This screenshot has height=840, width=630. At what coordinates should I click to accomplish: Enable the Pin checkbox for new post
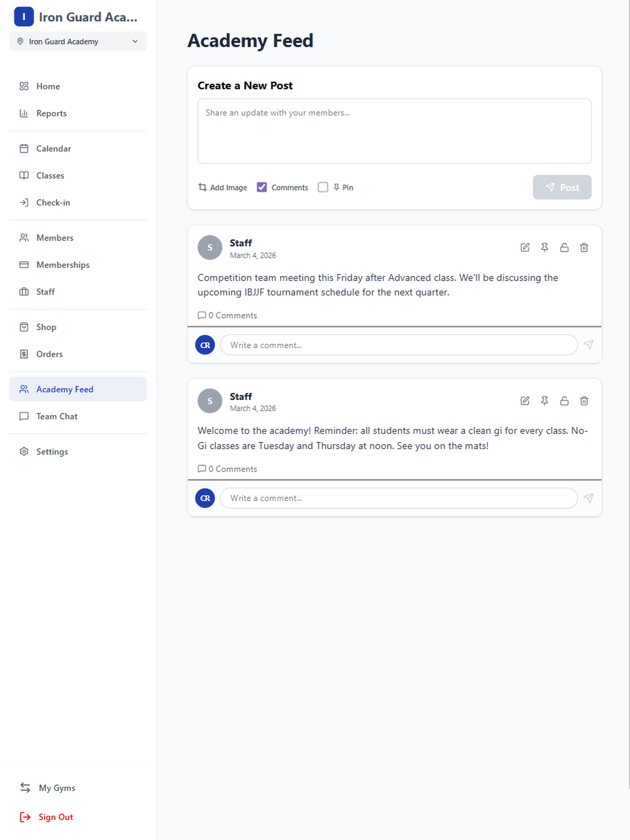(323, 187)
